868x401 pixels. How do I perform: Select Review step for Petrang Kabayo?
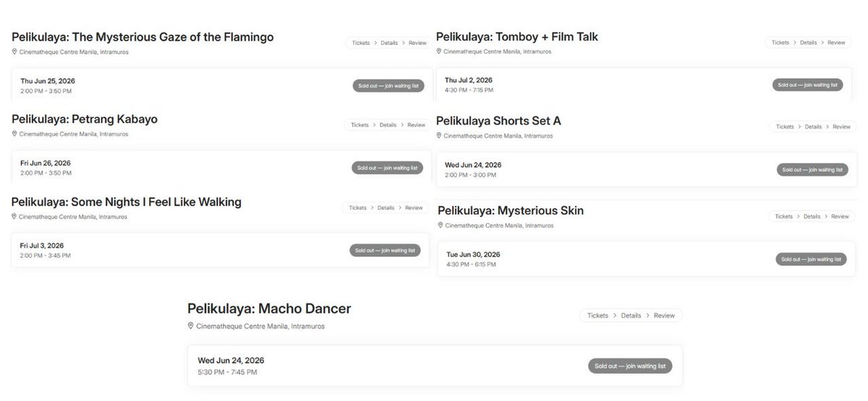(x=416, y=124)
